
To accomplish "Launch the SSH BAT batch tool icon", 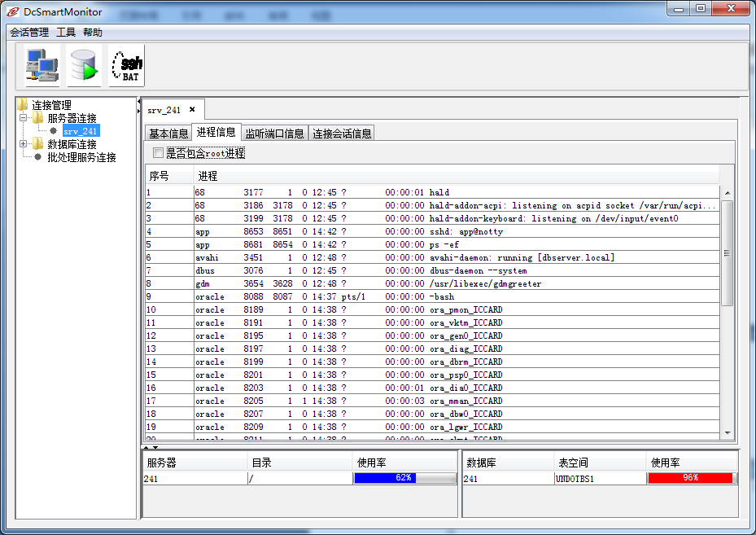I will click(126, 66).
